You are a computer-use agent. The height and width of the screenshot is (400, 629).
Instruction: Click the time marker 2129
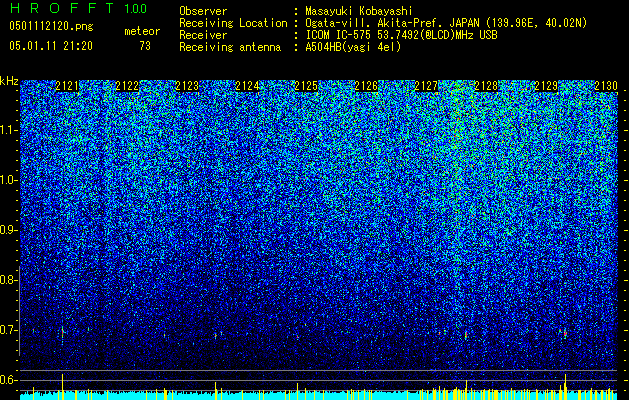[546, 86]
